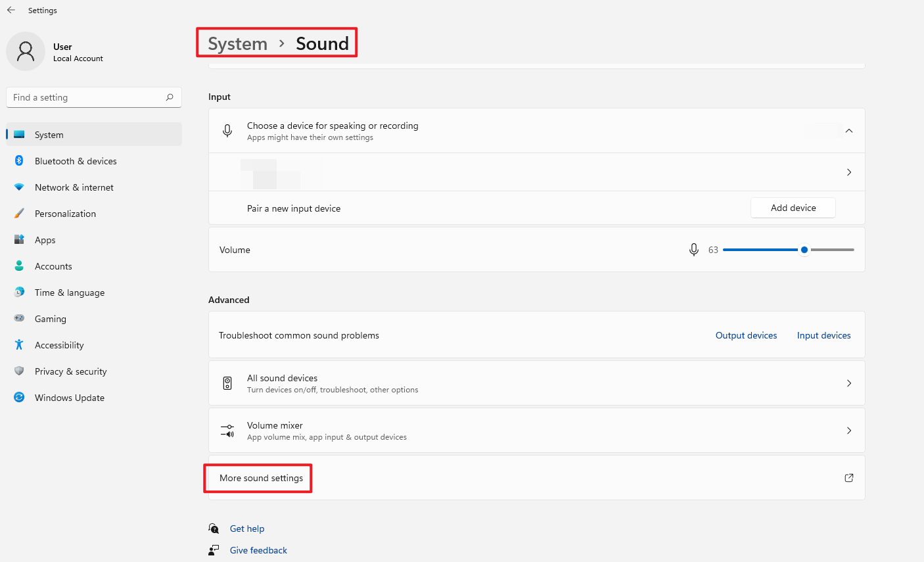Click the external link icon for More sound settings
The height and width of the screenshot is (562, 924).
tap(848, 478)
